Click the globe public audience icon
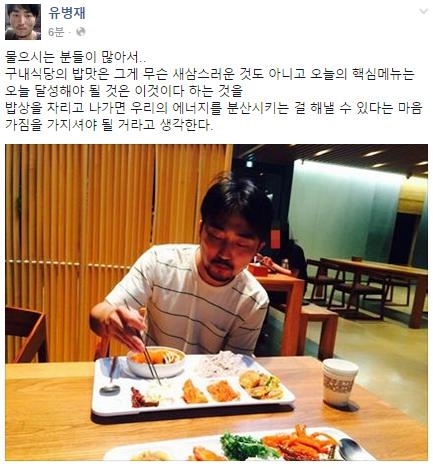This screenshot has height=471, width=433. point(81,32)
